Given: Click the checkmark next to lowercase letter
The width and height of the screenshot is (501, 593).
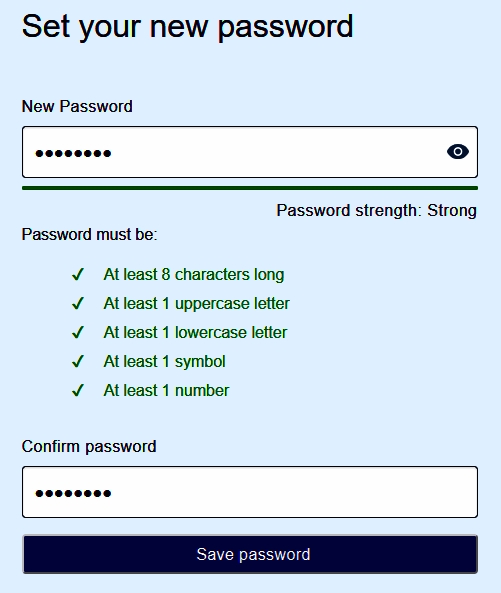Looking at the screenshot, I should click(x=78, y=332).
